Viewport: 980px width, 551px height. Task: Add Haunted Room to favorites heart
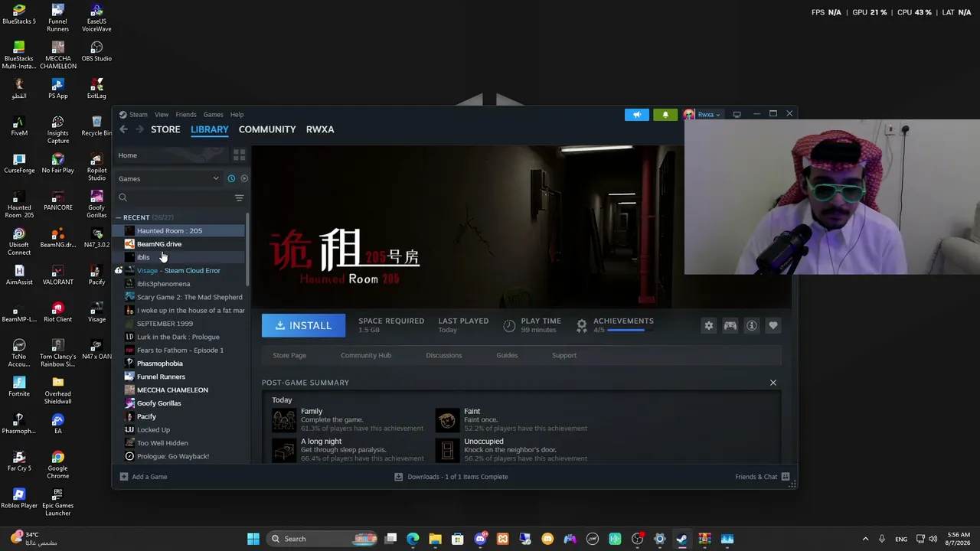(x=773, y=326)
